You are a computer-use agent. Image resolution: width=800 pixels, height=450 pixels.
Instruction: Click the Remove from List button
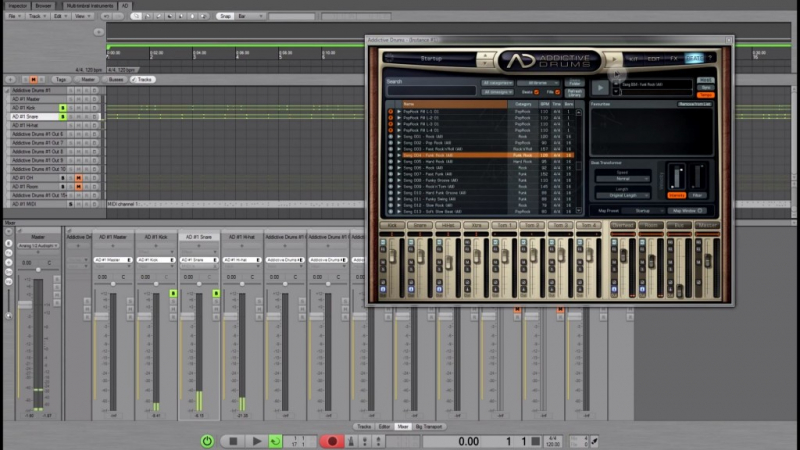(694, 104)
